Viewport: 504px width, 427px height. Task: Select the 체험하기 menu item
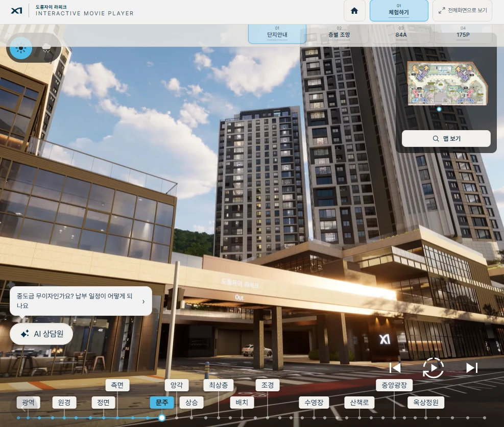[399, 11]
